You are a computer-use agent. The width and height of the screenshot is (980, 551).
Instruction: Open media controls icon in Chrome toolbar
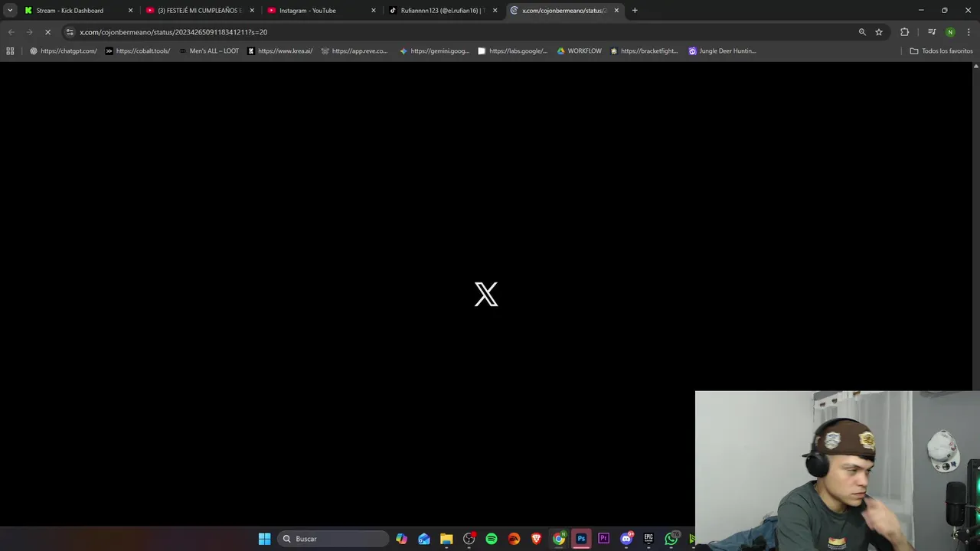[x=932, y=32]
